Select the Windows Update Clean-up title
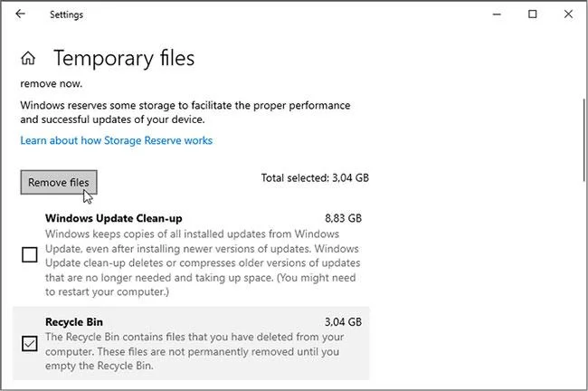Image resolution: width=588 pixels, height=391 pixels. coord(114,218)
